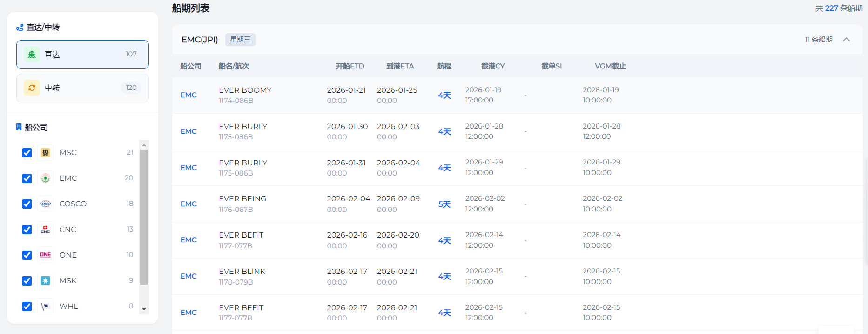
Task: Open EMC link in EVER BEING row
Action: pyautogui.click(x=188, y=204)
